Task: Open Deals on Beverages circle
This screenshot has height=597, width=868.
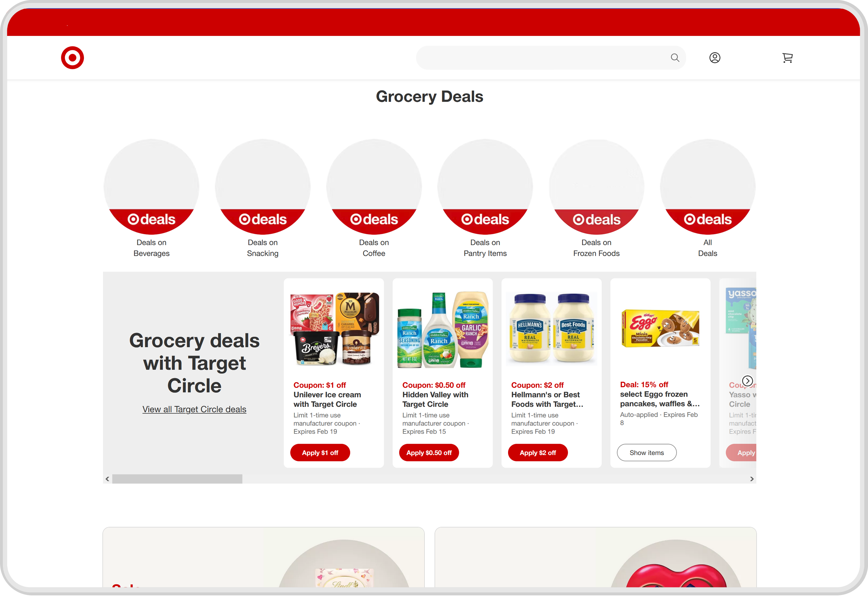Action: click(x=151, y=187)
